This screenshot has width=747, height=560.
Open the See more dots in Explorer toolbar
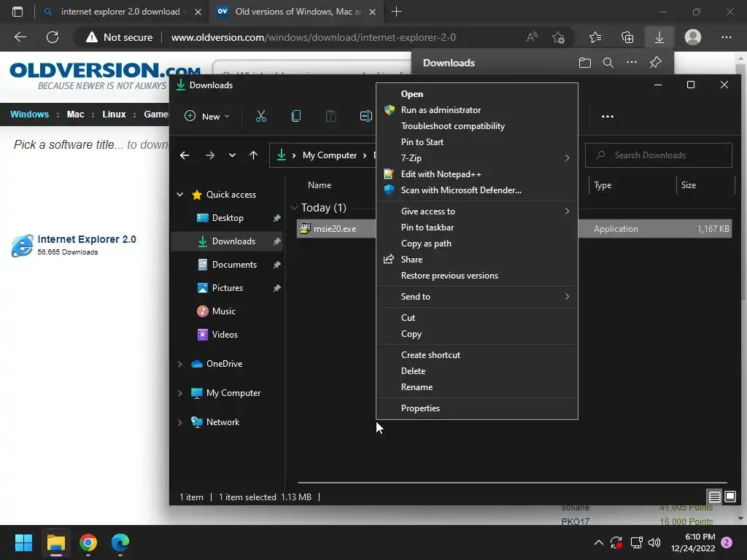608,116
